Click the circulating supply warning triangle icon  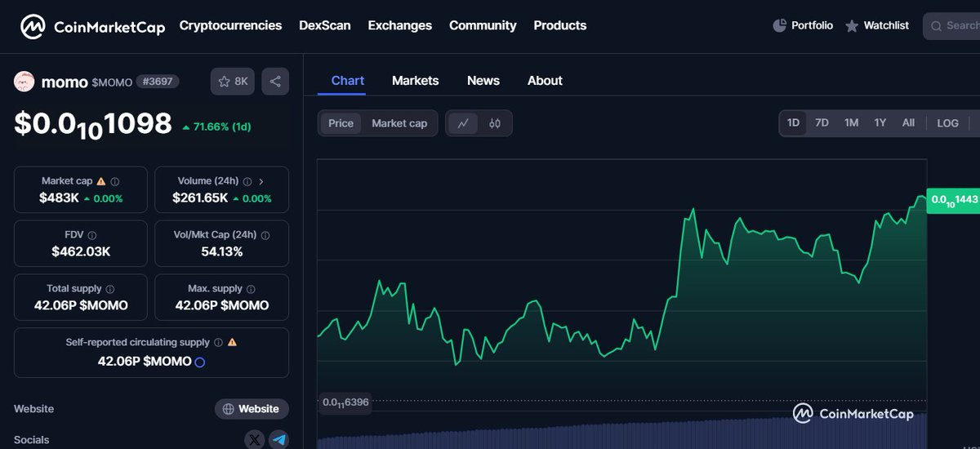click(232, 343)
